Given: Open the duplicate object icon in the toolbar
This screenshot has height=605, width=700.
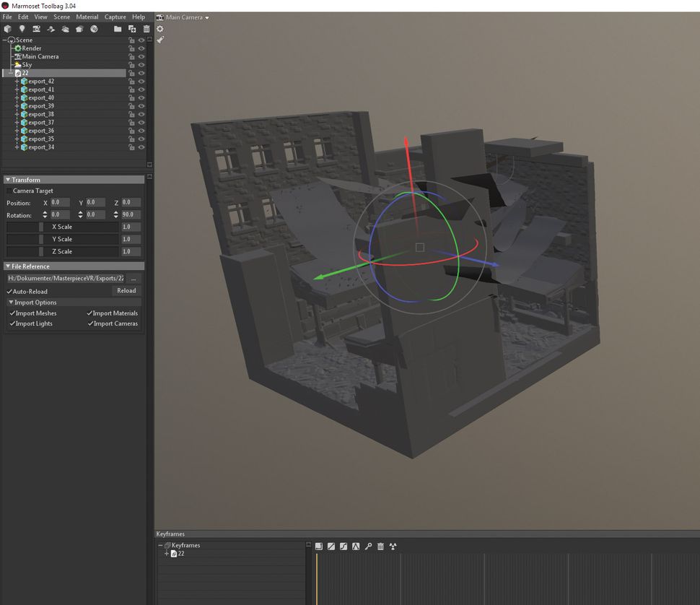Looking at the screenshot, I should click(x=132, y=29).
